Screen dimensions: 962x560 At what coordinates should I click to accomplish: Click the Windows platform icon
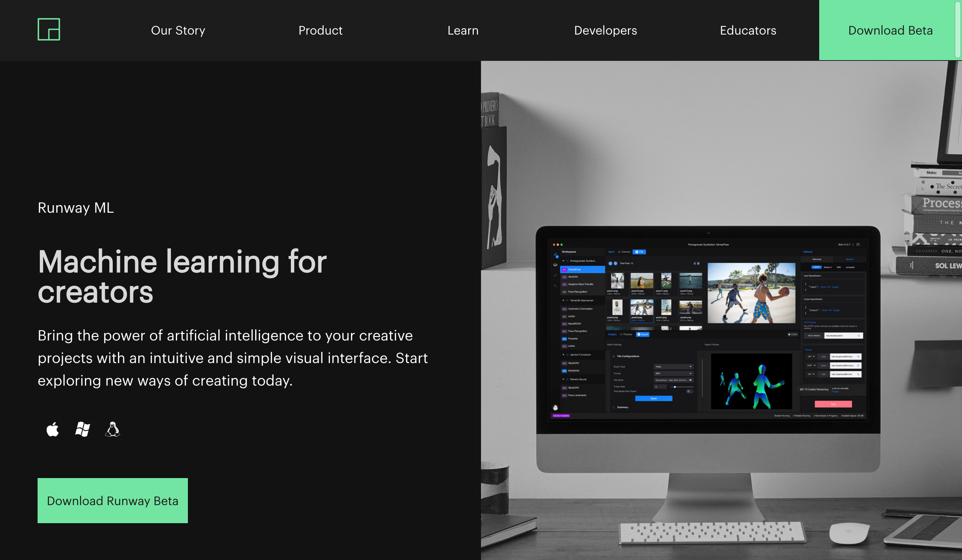(x=82, y=430)
